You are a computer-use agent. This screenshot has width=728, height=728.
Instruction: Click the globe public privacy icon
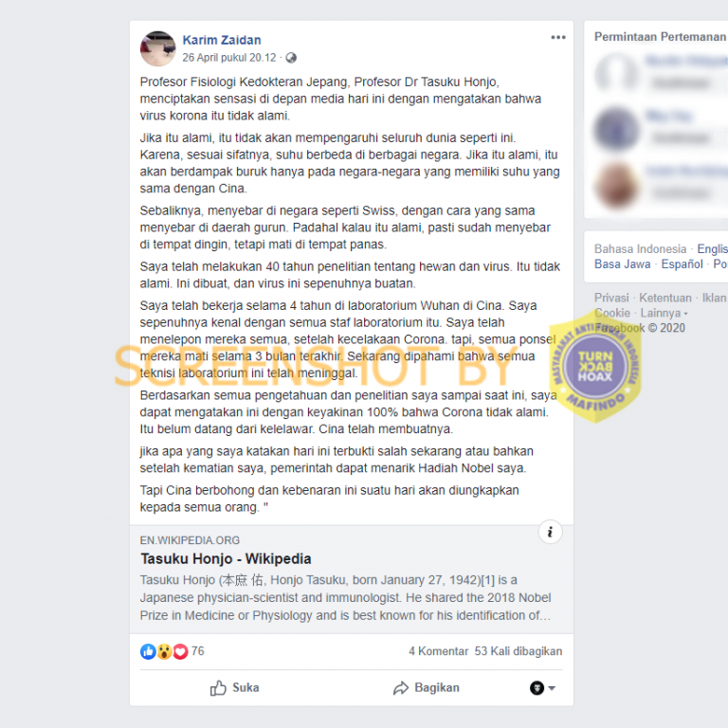291,58
